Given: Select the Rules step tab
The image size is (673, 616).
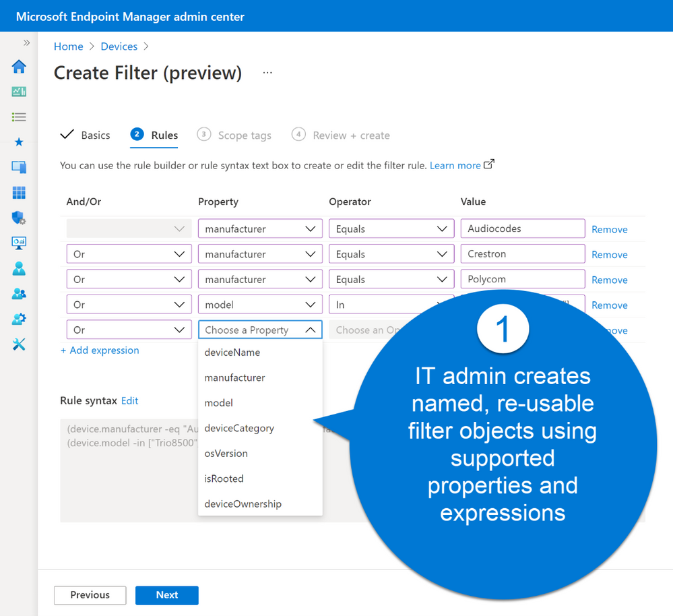Looking at the screenshot, I should pos(154,135).
